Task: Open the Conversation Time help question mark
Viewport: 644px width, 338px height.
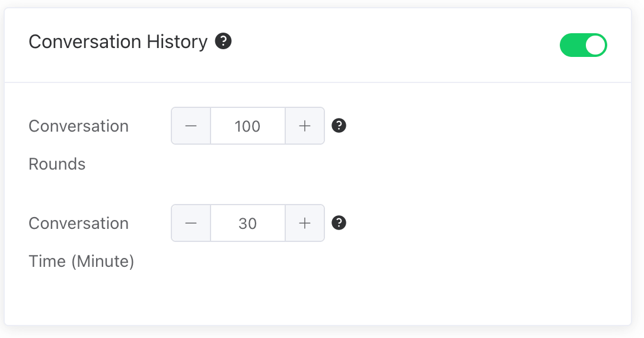Action: (x=339, y=223)
